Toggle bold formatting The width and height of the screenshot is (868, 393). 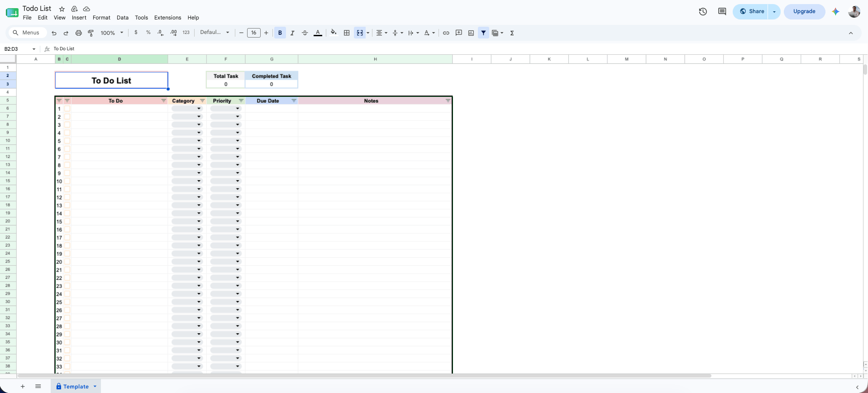tap(280, 33)
